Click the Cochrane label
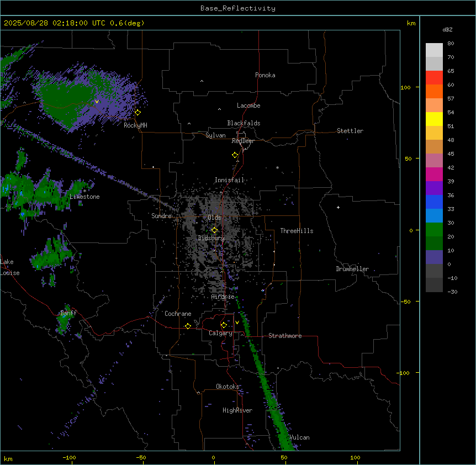Screen dimensions: 476x465 pyautogui.click(x=178, y=314)
